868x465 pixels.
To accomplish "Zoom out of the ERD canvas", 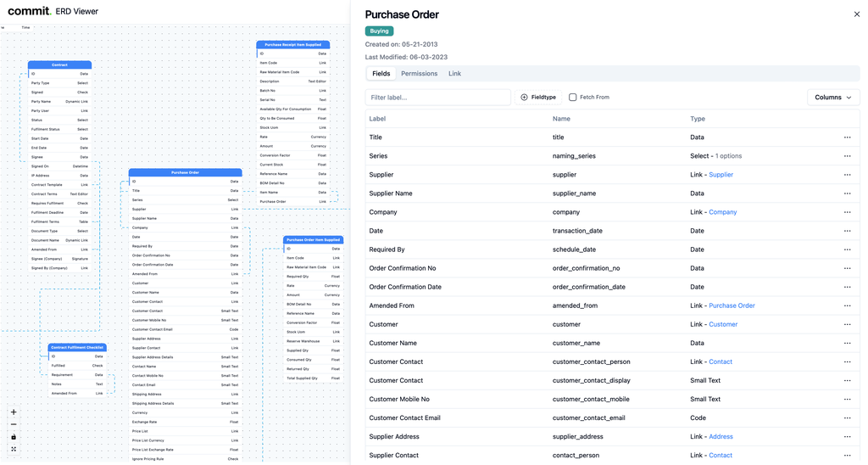I will click(14, 424).
